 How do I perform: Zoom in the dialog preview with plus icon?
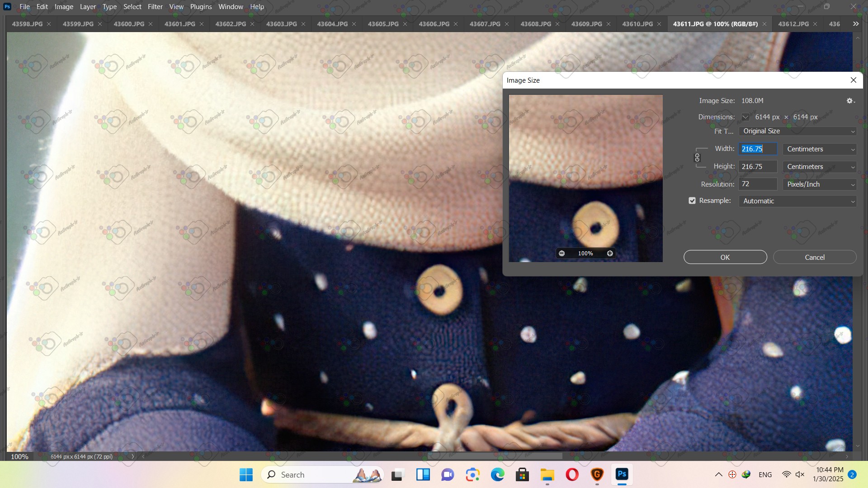(x=610, y=253)
